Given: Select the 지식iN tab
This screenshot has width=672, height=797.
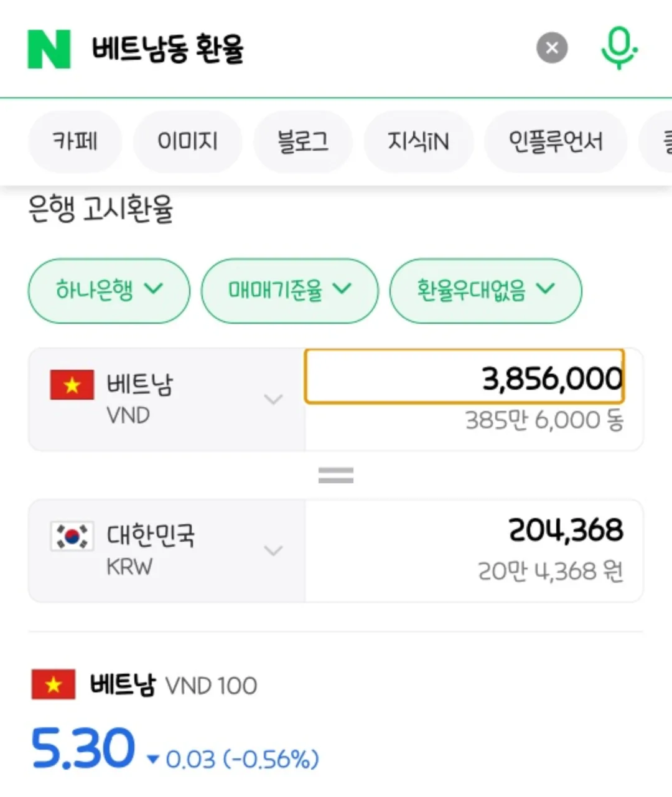Looking at the screenshot, I should (418, 141).
